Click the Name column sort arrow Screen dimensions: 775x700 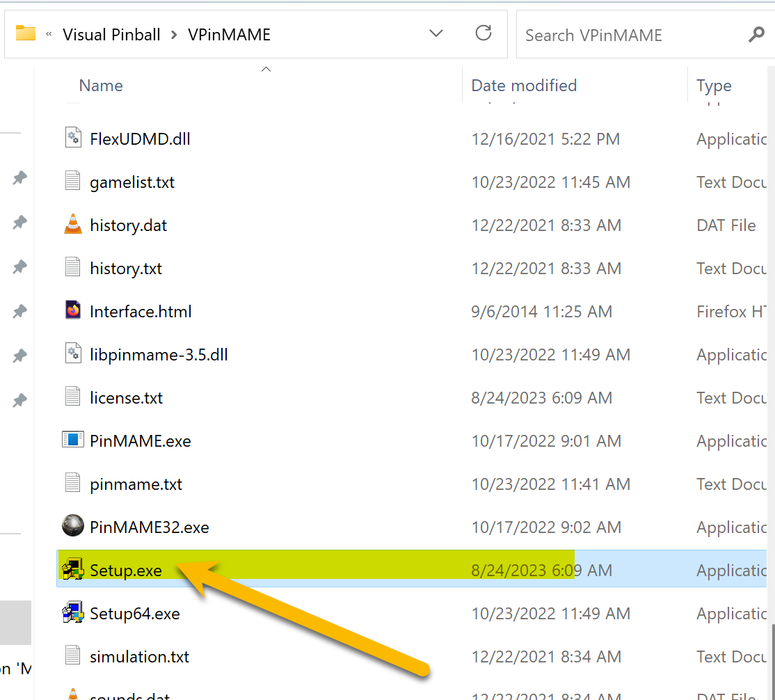coord(266,68)
